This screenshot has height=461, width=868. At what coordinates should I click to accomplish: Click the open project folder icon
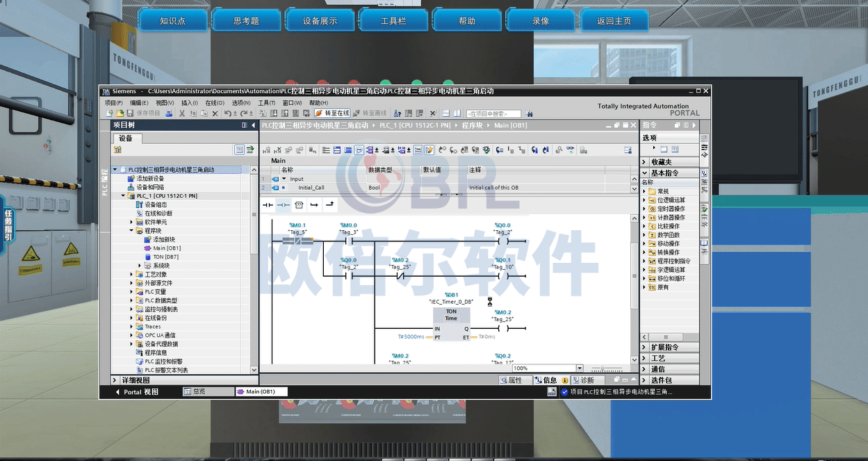point(120,113)
